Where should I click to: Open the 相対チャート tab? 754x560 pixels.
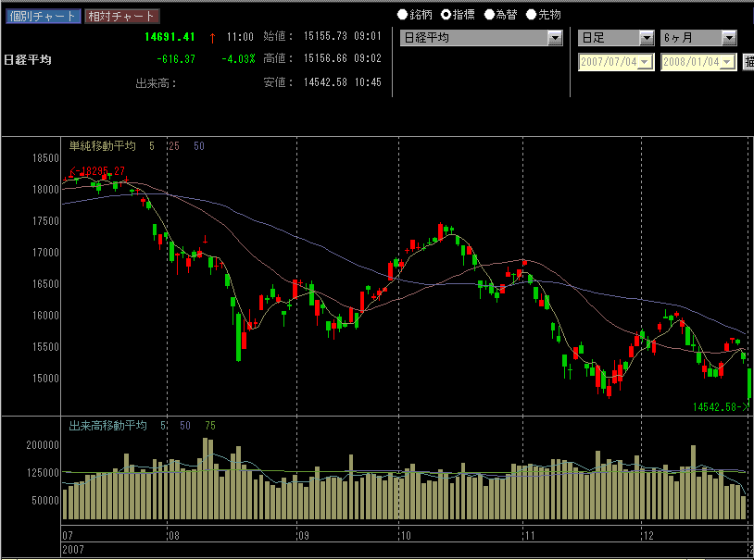(x=121, y=16)
